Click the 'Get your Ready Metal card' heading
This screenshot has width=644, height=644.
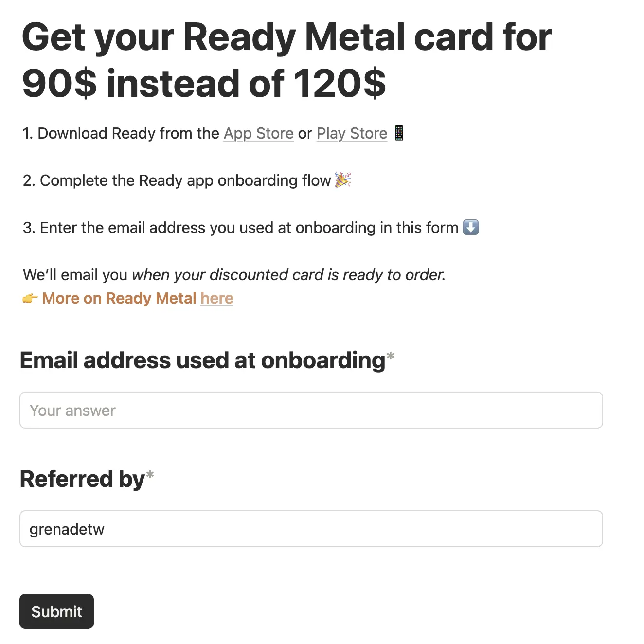point(287,60)
